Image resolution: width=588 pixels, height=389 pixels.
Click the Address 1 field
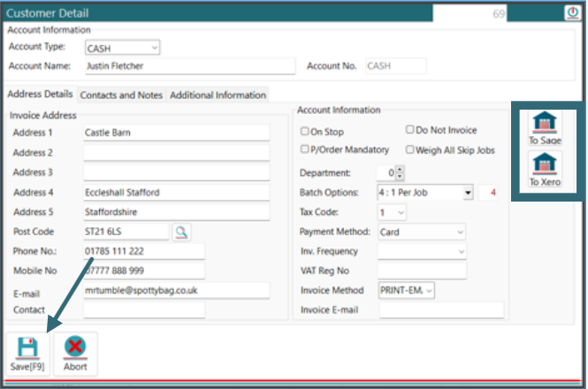[176, 133]
